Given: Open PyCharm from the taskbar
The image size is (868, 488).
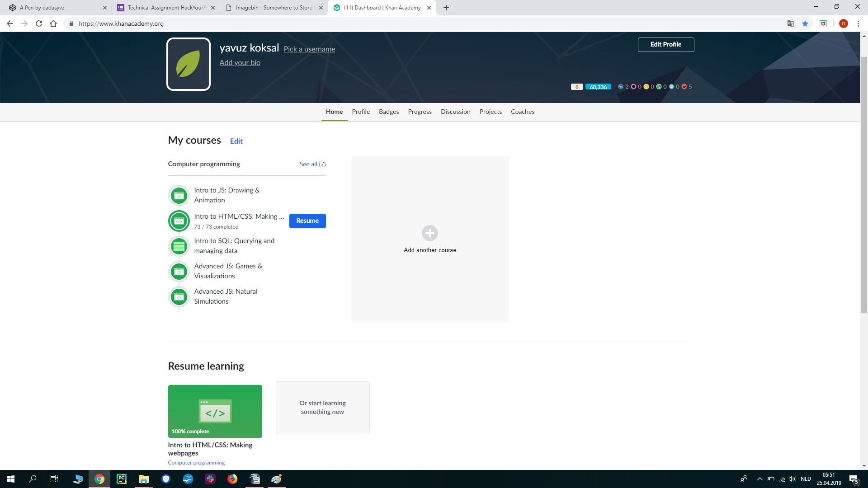Looking at the screenshot, I should [x=122, y=479].
